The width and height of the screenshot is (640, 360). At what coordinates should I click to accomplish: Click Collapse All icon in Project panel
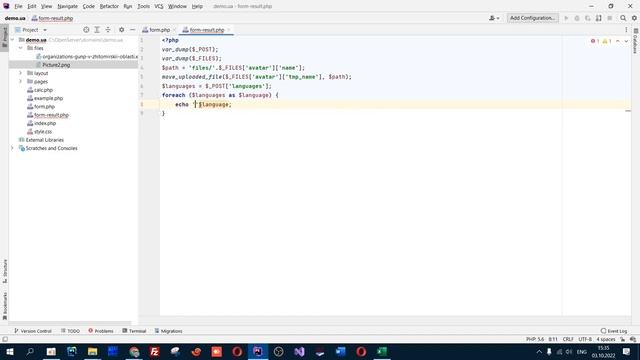[x=108, y=30]
